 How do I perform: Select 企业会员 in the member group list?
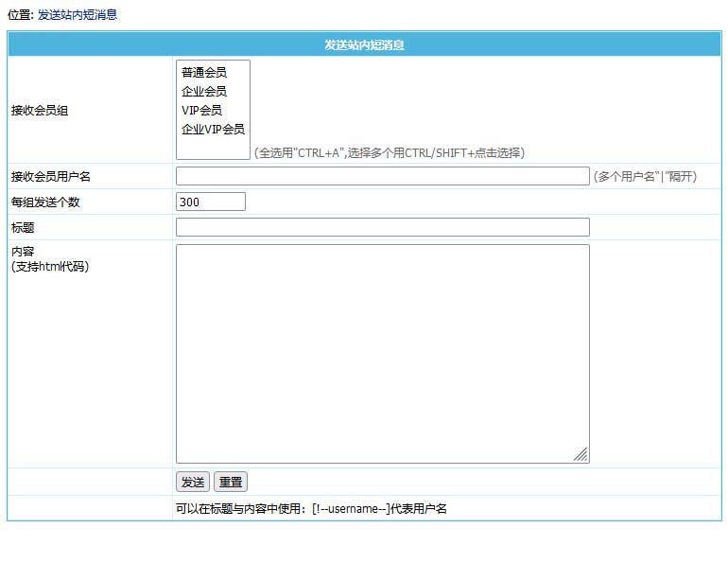click(203, 92)
